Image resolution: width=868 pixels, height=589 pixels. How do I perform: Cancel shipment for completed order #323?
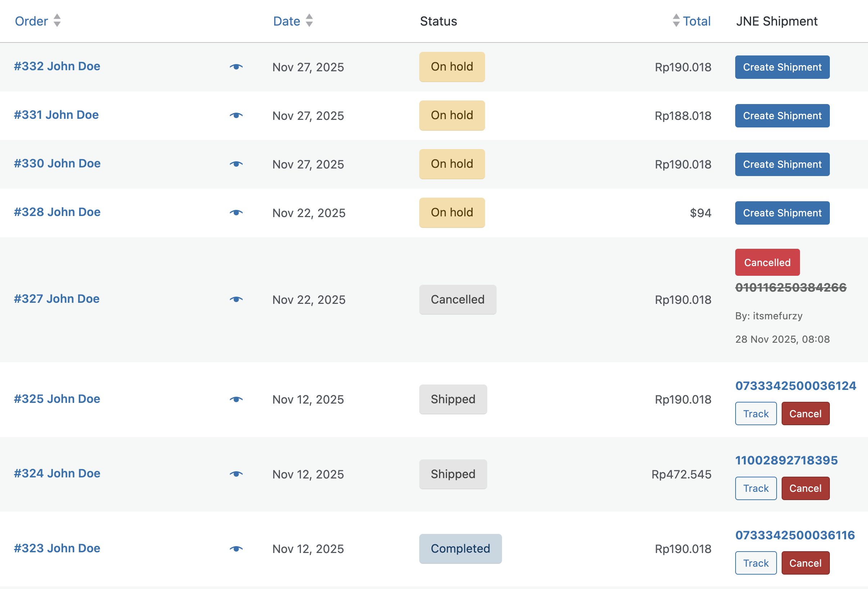click(805, 563)
